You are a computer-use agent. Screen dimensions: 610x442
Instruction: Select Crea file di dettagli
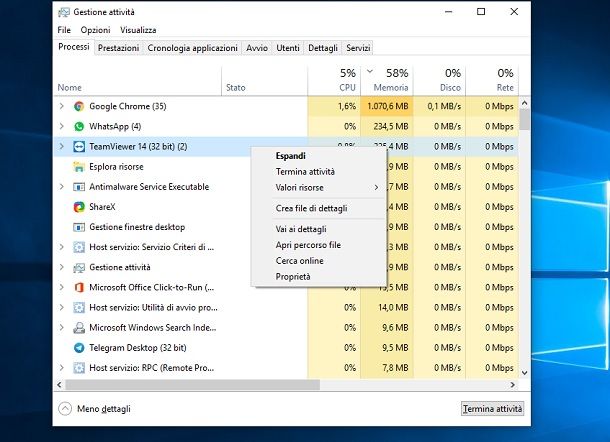click(x=319, y=209)
